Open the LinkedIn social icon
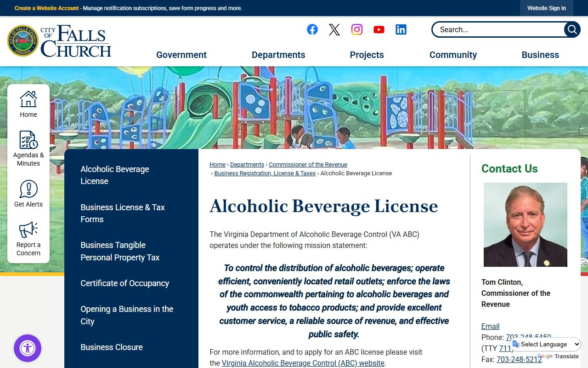This screenshot has width=588, height=368. coord(401,29)
